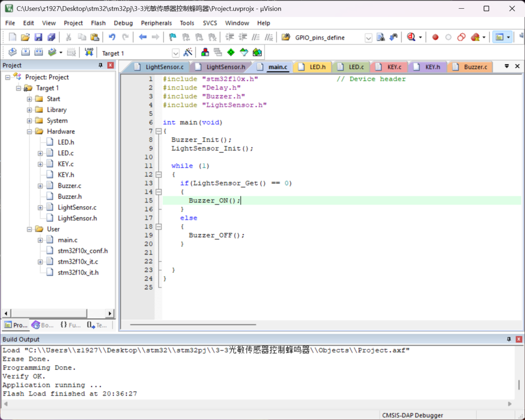The width and height of the screenshot is (525, 420).
Task: Open the Target 1 selection dropdown
Action: coord(176,53)
